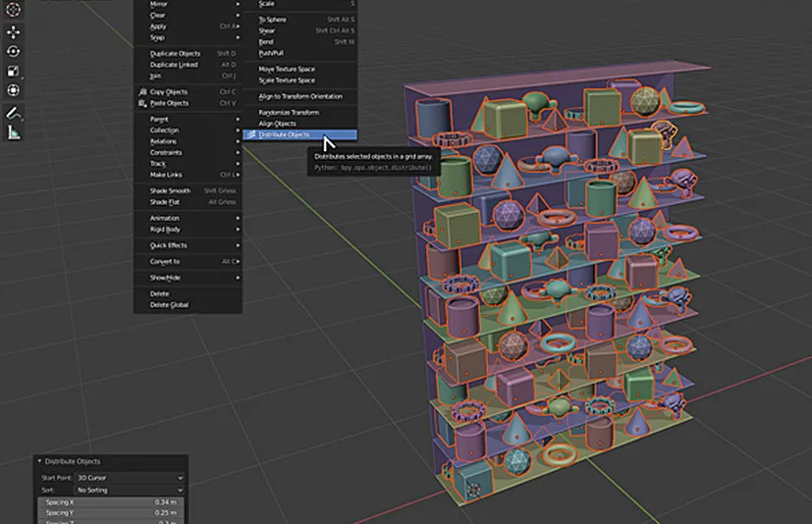Choose Push/Pull in the Transform submenu

click(299, 53)
